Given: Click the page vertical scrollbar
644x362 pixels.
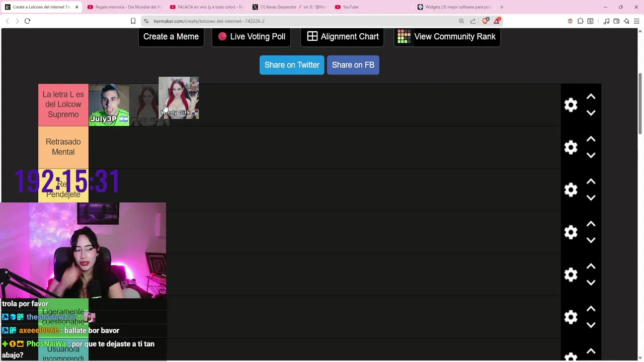Looking at the screenshot, I should (640, 103).
